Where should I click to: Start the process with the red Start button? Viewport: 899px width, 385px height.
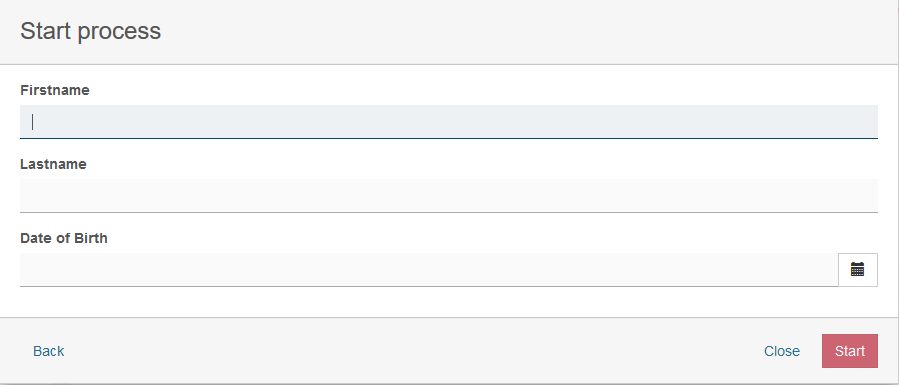coord(850,351)
